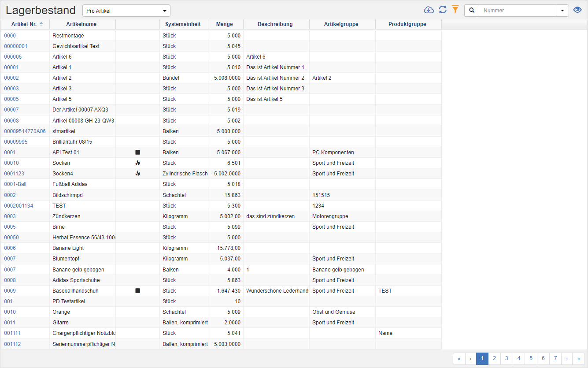Refresh the Lagerbestand list
Screen dimensions: 588x368
point(443,10)
